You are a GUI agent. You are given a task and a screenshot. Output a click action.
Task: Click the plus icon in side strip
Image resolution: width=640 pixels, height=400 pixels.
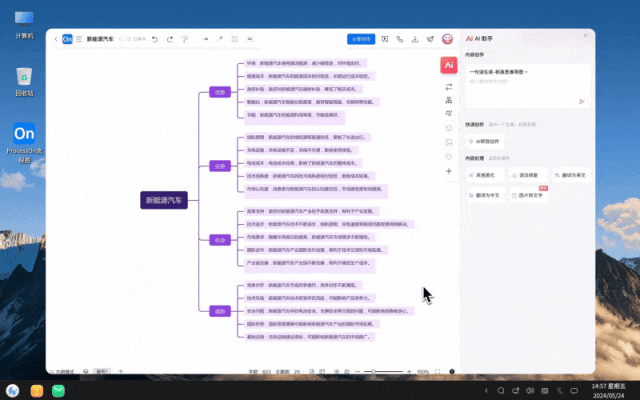449,171
